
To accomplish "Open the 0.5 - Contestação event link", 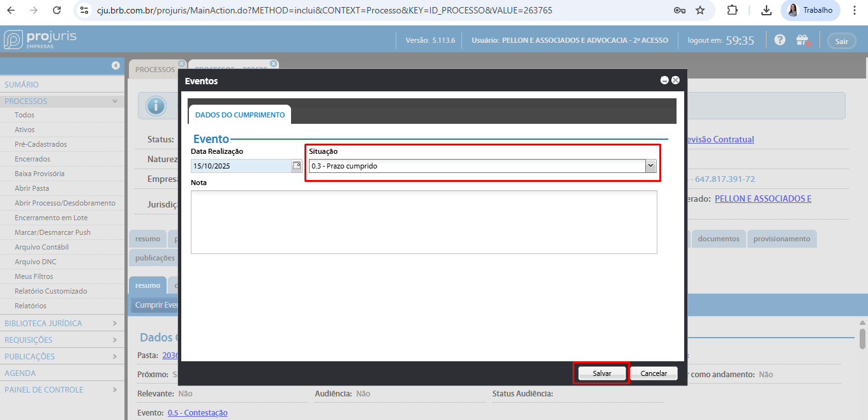I will [197, 413].
